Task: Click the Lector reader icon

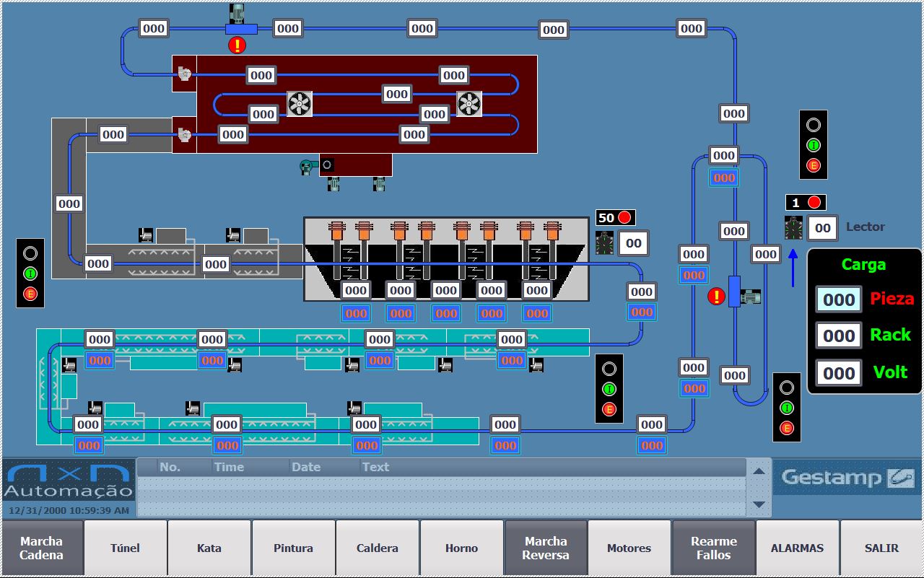Action: coord(793,228)
